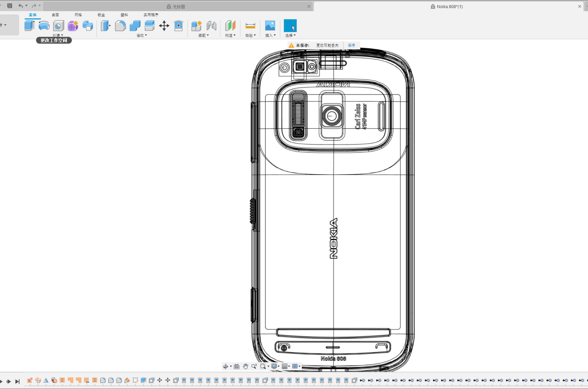Image resolution: width=588 pixels, height=389 pixels.
Task: Select the Press Pull tool
Action: coord(106,26)
